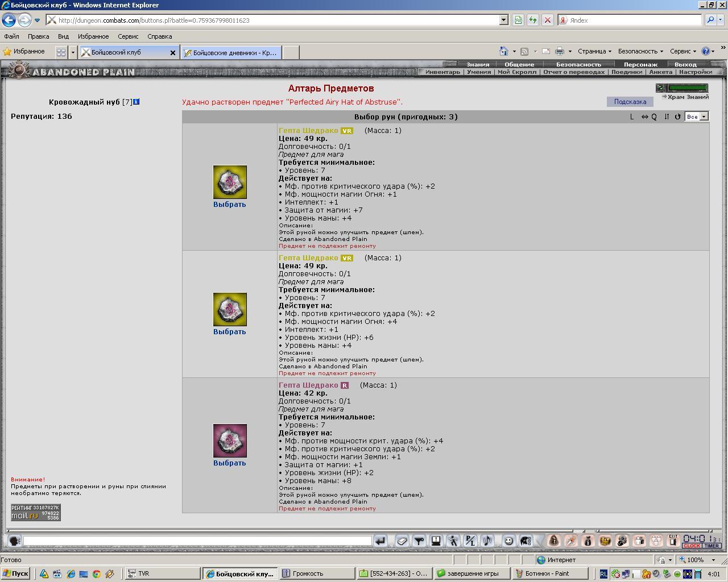This screenshot has height=582, width=728.
Task: Click the red CLOCK button
Action: click(692, 546)
